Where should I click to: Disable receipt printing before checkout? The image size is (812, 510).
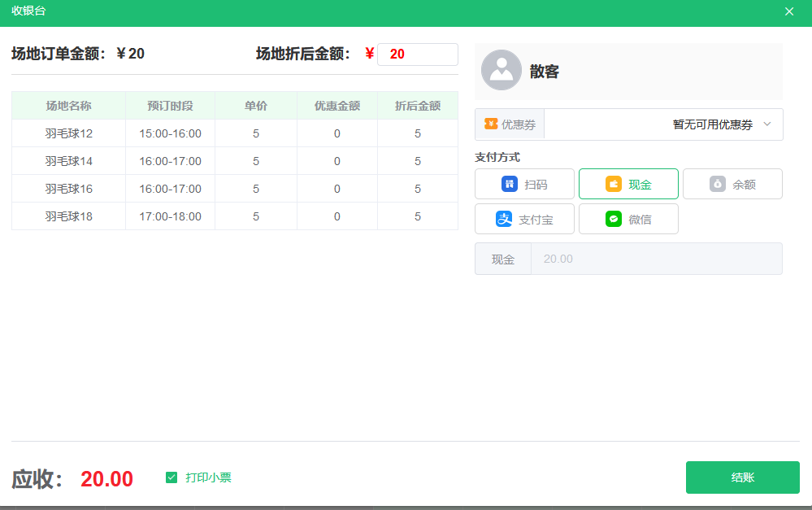pos(171,477)
